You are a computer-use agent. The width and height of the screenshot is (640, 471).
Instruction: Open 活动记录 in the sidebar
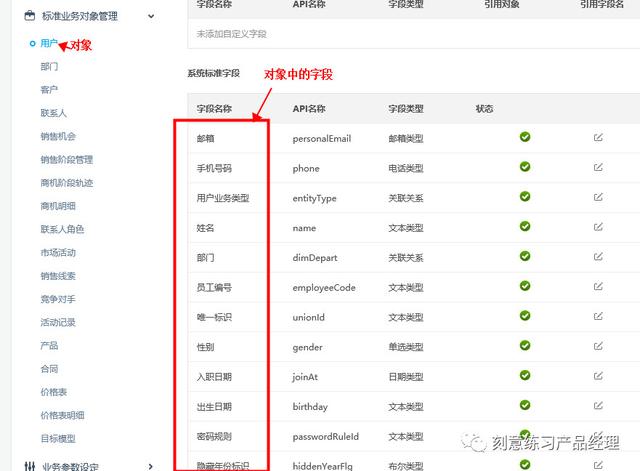[58, 322]
